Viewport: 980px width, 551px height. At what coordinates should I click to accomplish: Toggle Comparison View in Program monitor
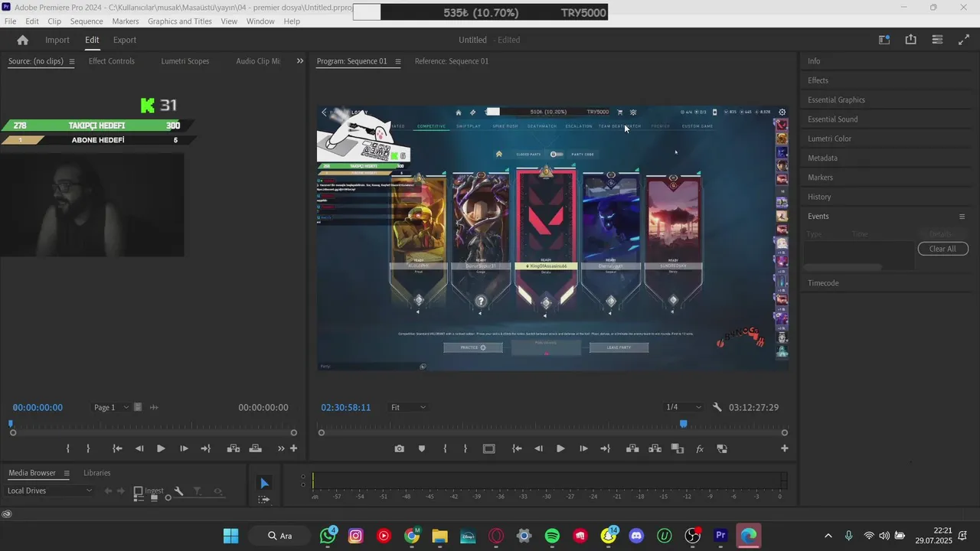721,448
